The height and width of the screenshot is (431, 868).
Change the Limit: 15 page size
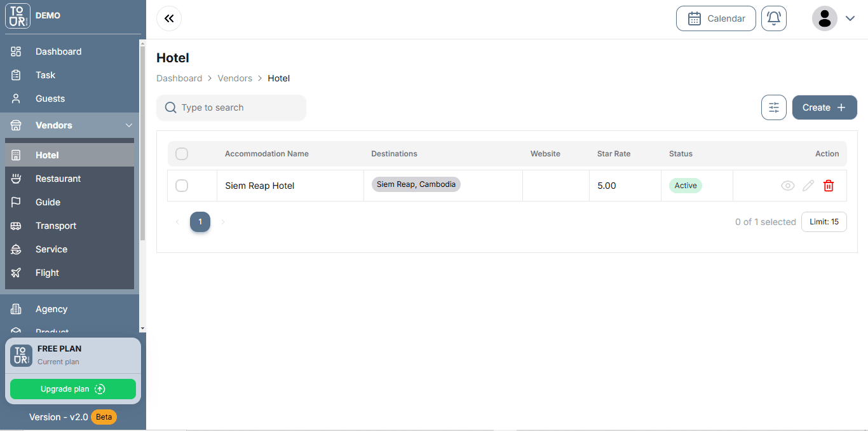pyautogui.click(x=824, y=221)
